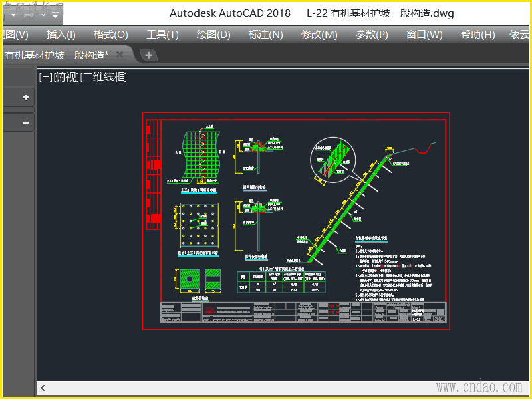Open the 参数(P) menu
The image size is (532, 399).
(x=372, y=35)
